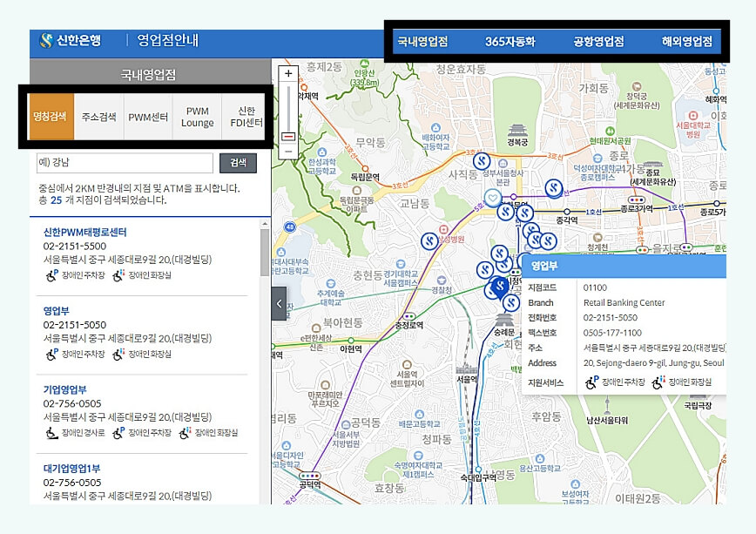Click the branch code 01100 value
The image size is (756, 534).
pyautogui.click(x=595, y=287)
